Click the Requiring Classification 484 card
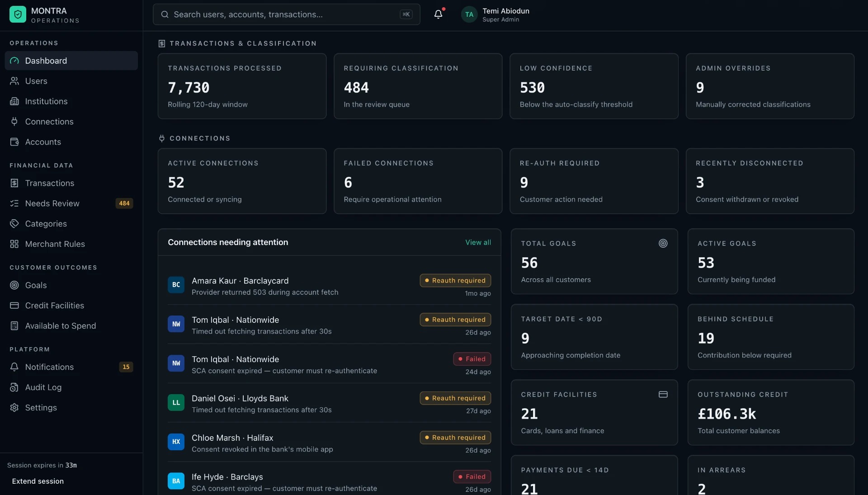The height and width of the screenshot is (495, 868). point(418,86)
